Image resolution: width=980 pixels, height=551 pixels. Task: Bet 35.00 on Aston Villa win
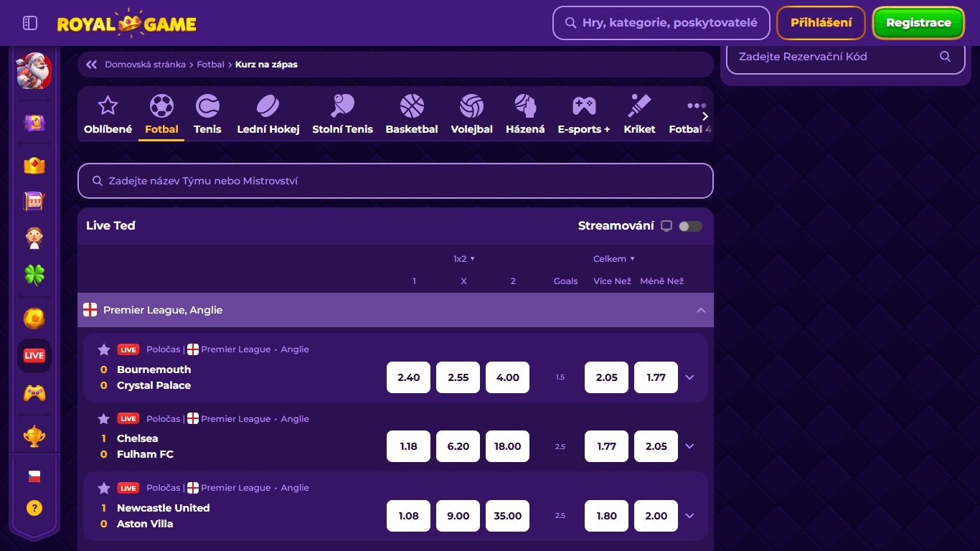(508, 516)
